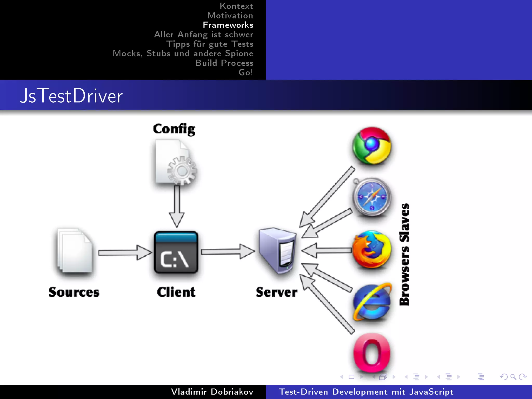Click the Sources label
The width and height of the screenshot is (532, 399).
74,292
